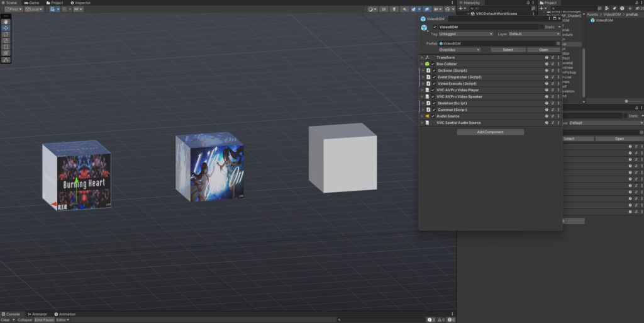
Task: Expand the VRC Spatial Audio Source component
Action: 422,123
